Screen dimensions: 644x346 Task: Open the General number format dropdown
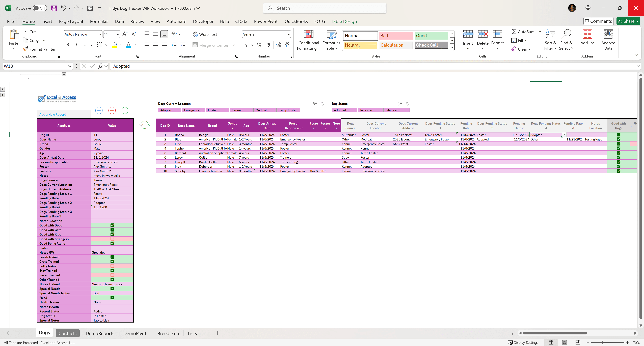[288, 34]
